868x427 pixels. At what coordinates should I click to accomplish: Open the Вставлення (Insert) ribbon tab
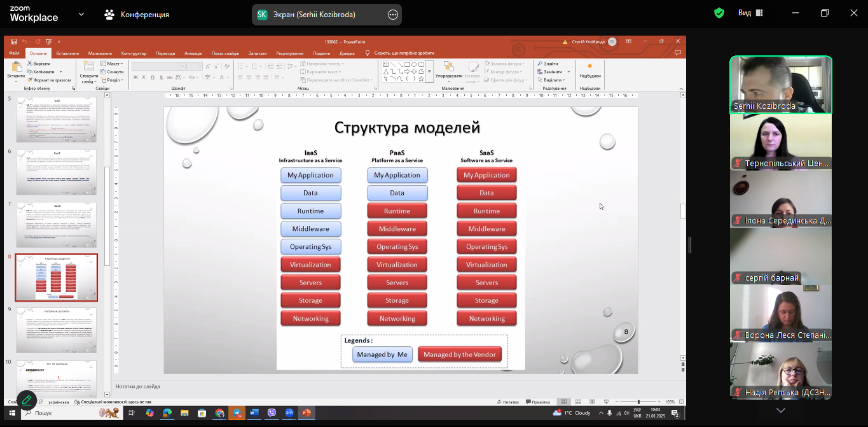67,53
